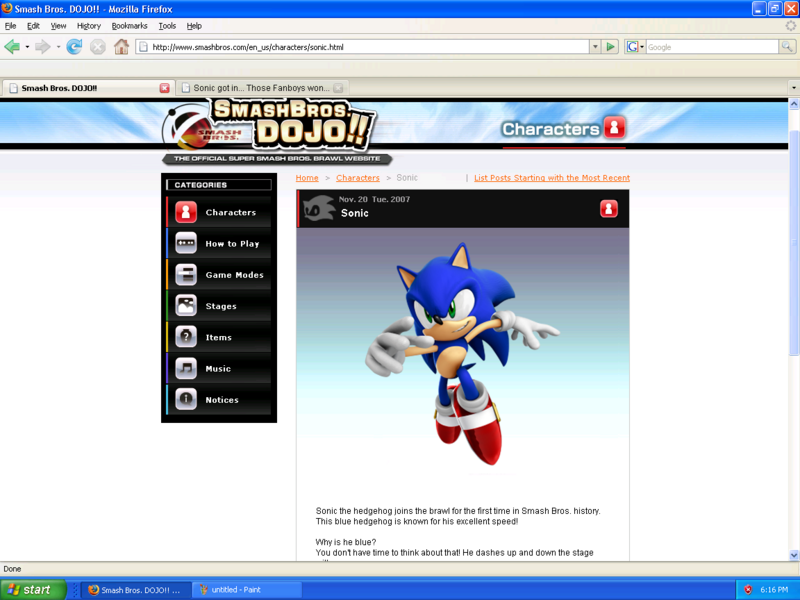Open the Help menu
800x600 pixels.
coord(194,26)
